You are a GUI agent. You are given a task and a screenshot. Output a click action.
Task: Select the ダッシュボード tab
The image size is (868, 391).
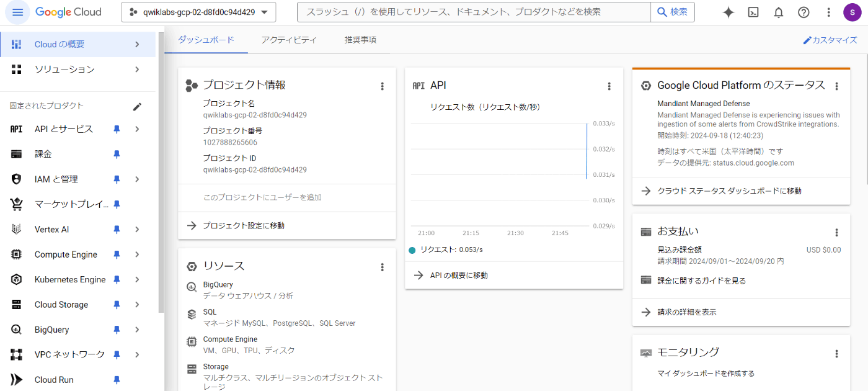click(206, 40)
